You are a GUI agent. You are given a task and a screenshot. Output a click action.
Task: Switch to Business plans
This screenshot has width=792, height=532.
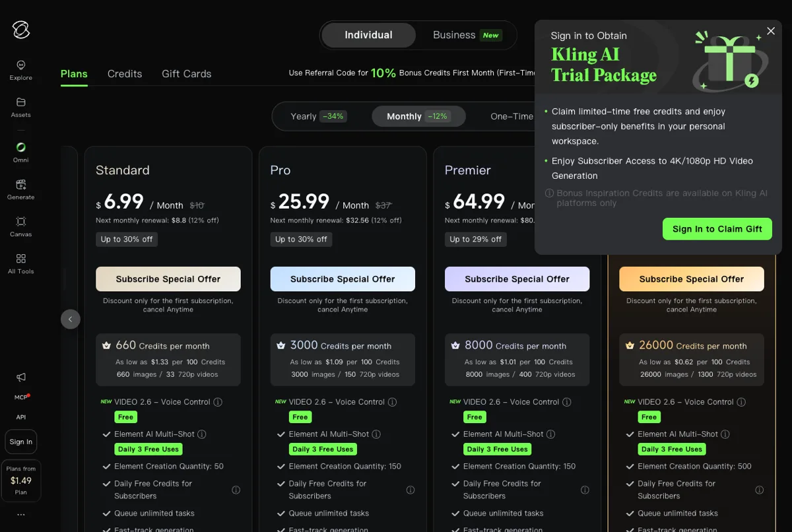tap(467, 35)
